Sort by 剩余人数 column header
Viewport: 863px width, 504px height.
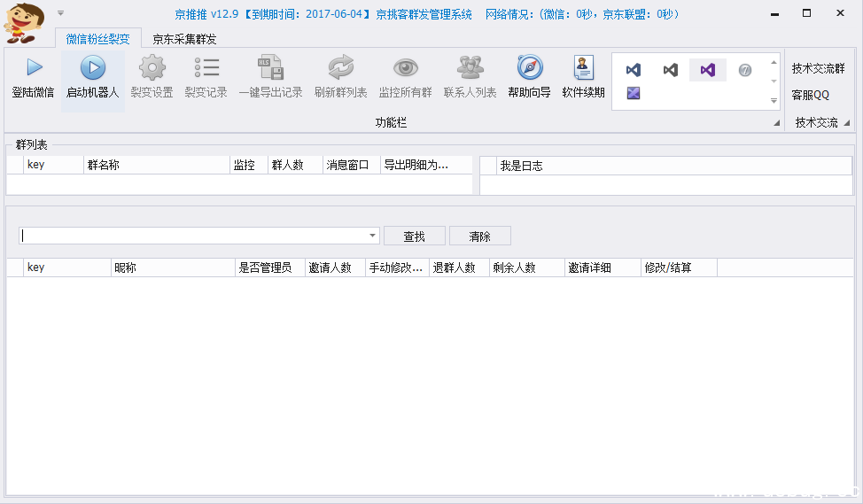[x=527, y=268]
